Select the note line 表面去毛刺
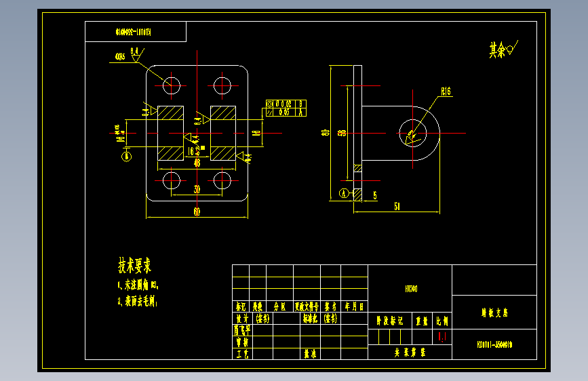The width and height of the screenshot is (588, 381). coord(137,301)
